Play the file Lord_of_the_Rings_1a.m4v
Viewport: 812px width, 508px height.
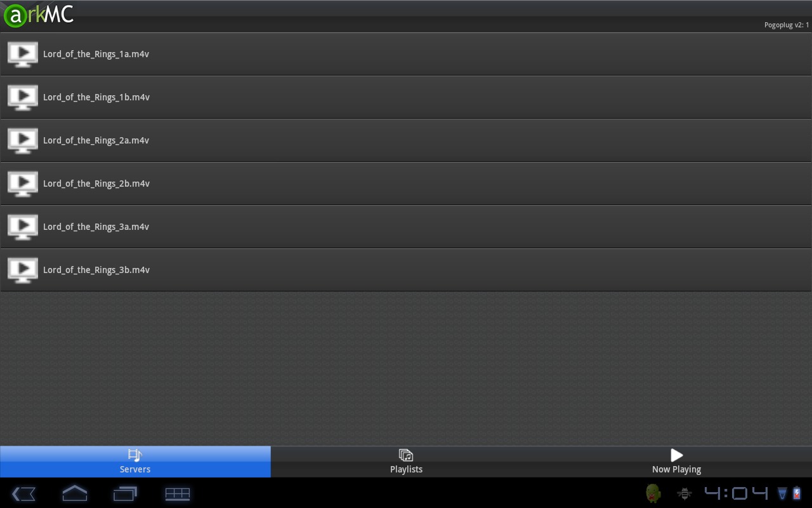[406, 54]
